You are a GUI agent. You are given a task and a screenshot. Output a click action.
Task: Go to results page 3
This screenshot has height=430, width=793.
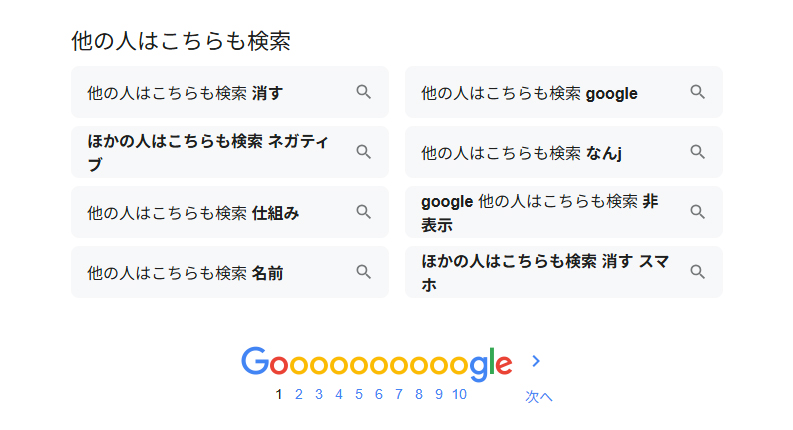point(319,394)
